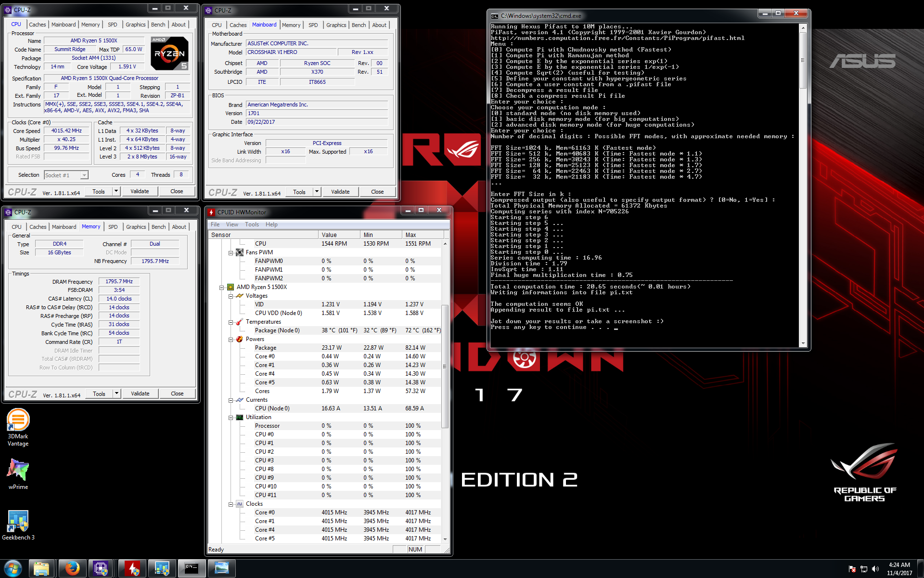Launch Firefox from the taskbar
924x578 pixels.
point(72,569)
